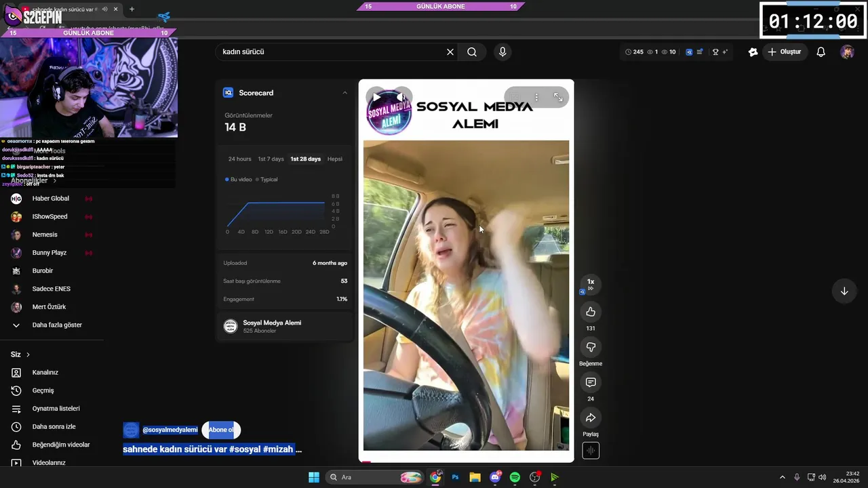Open the account profile avatar

coord(847,52)
